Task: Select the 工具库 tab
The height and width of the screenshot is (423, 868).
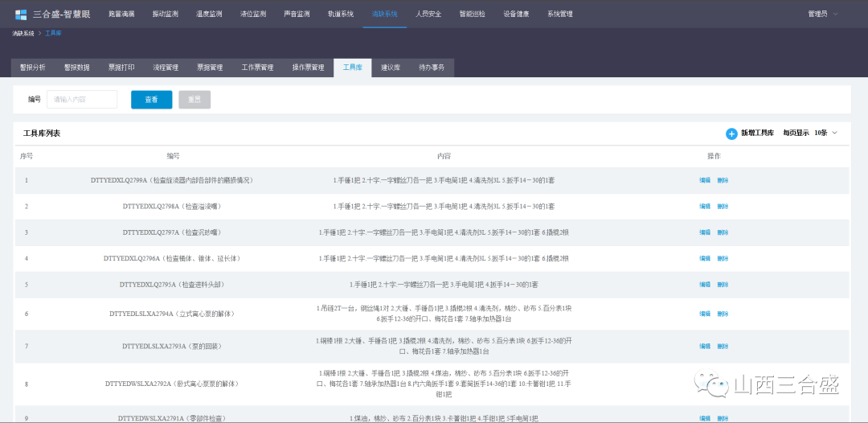Action: pyautogui.click(x=353, y=68)
